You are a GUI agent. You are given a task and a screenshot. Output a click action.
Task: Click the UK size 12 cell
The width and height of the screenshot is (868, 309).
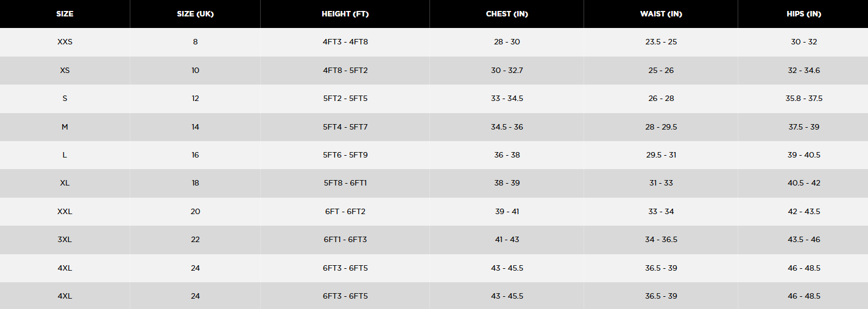coord(195,99)
